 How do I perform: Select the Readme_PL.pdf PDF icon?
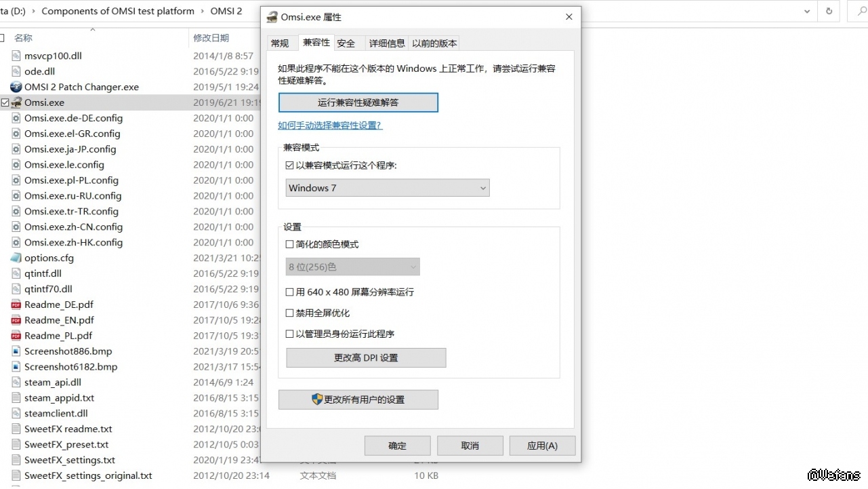point(16,336)
